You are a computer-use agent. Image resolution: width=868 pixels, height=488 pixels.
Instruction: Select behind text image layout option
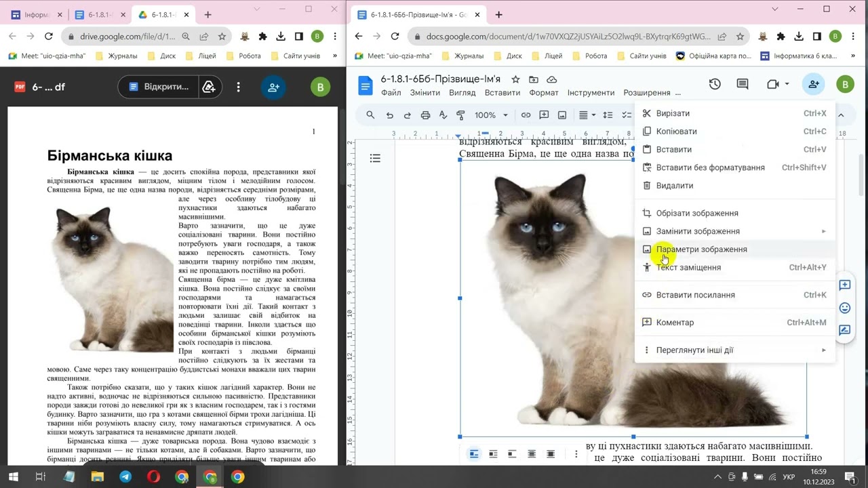coord(532,454)
